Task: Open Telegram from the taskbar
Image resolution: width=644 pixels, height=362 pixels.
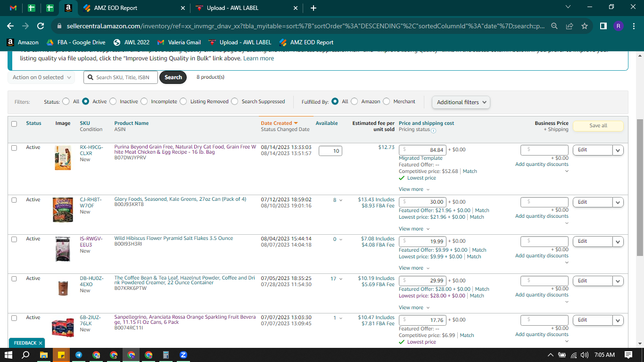Action: click(x=79, y=355)
